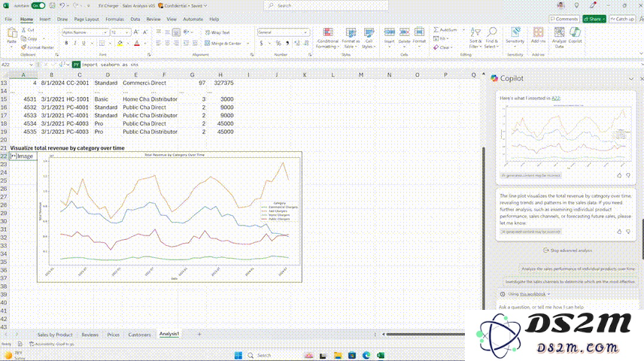The height and width of the screenshot is (361, 644).
Task: Apply comma style number format
Action: pos(287,43)
